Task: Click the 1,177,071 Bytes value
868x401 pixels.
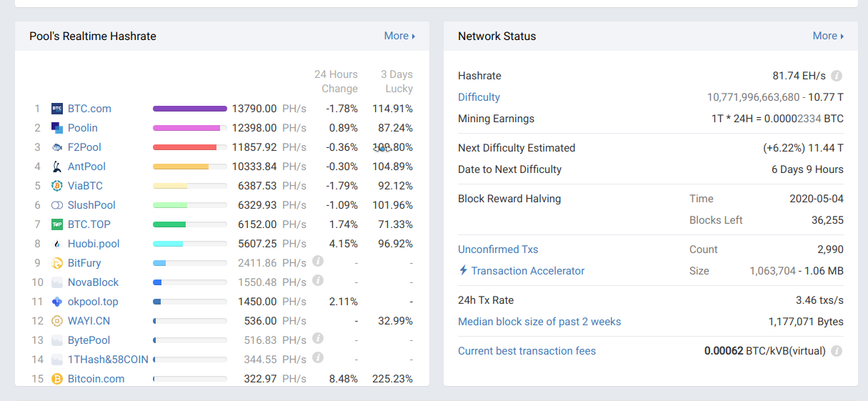Action: point(806,322)
